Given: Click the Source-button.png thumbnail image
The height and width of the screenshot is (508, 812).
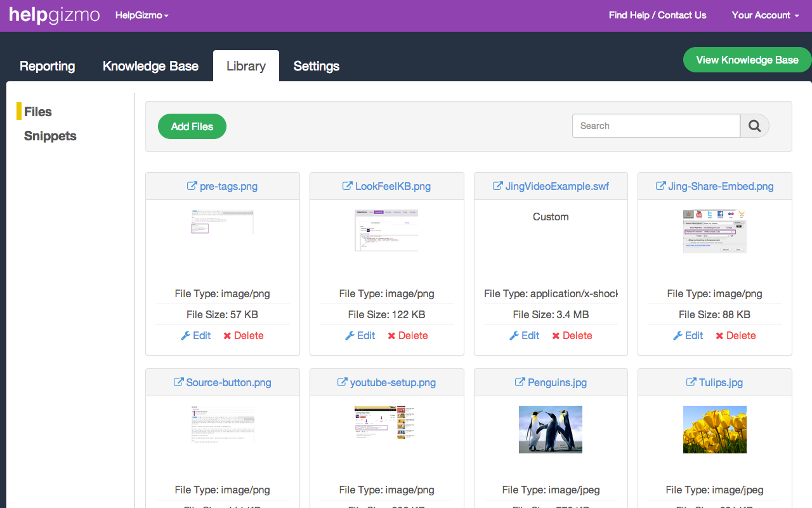Looking at the screenshot, I should (x=222, y=424).
